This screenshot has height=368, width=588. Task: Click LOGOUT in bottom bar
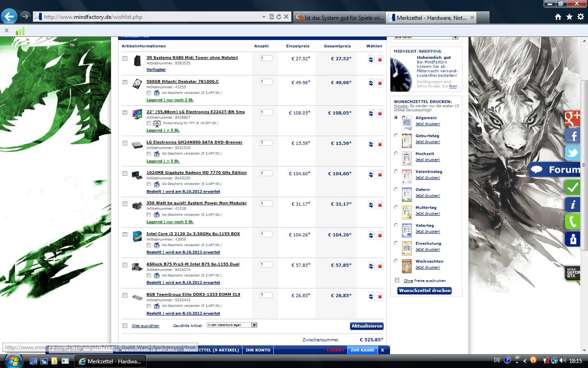(x=335, y=350)
